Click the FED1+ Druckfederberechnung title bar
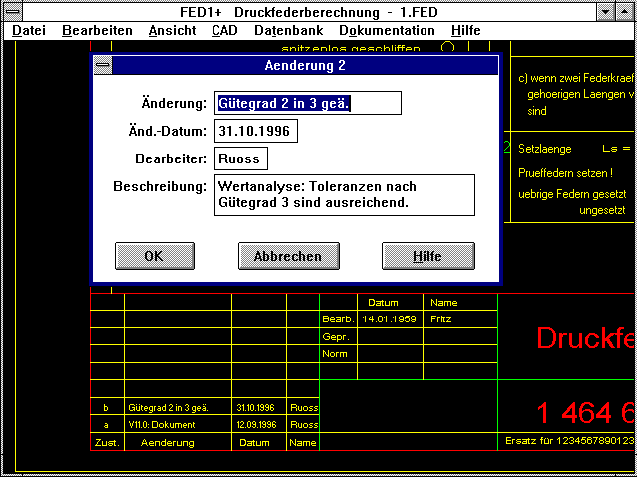638x479 pixels. [300, 12]
